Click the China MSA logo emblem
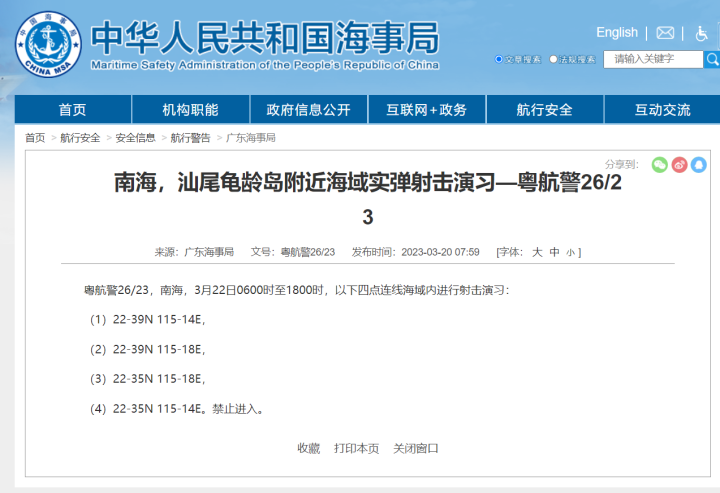This screenshot has height=493, width=720. click(x=48, y=45)
